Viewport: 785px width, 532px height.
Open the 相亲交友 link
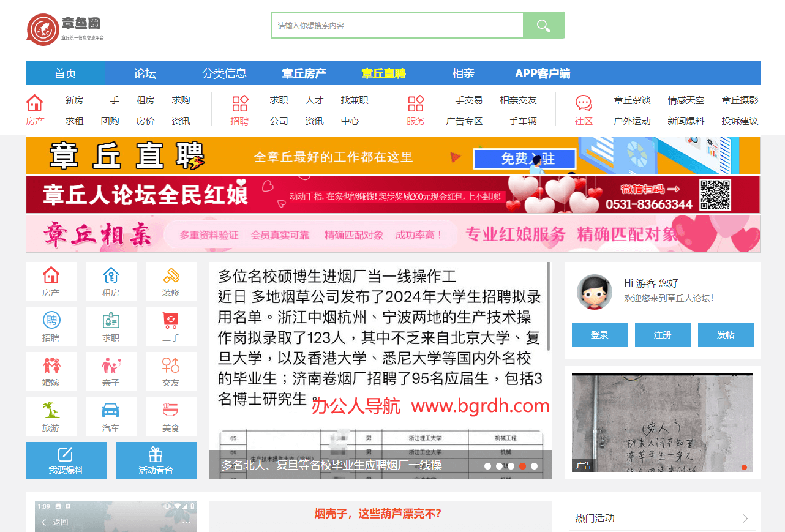coord(518,100)
